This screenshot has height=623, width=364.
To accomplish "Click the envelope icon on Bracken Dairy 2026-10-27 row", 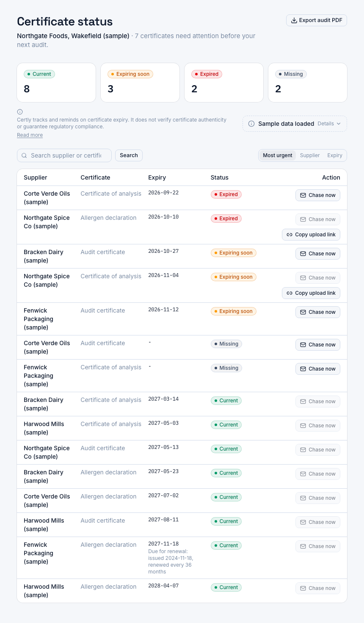I will pos(303,254).
